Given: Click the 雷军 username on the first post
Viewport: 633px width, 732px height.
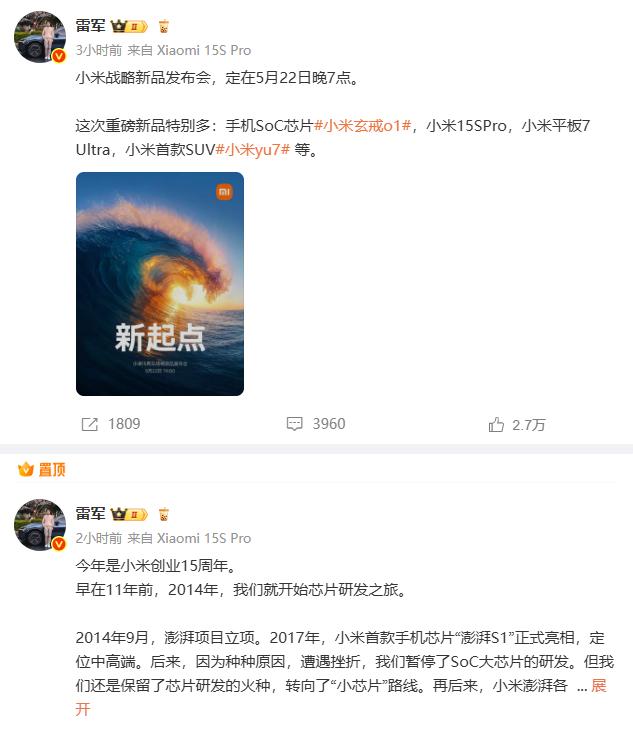Looking at the screenshot, I should pyautogui.click(x=91, y=26).
